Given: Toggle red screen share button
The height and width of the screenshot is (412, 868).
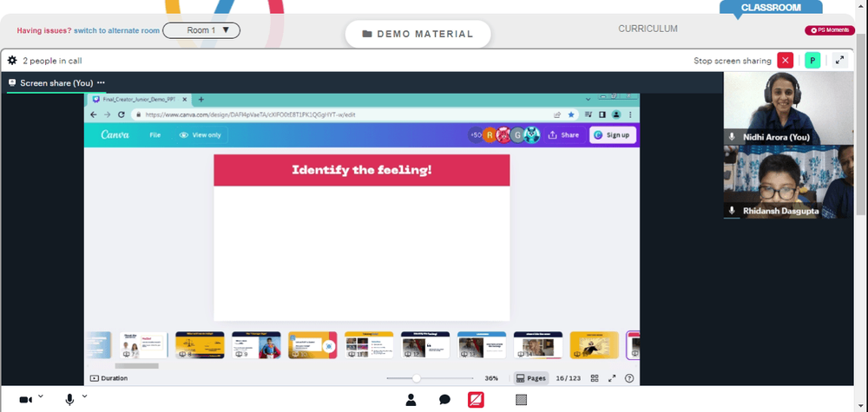Looking at the screenshot, I should 476,400.
